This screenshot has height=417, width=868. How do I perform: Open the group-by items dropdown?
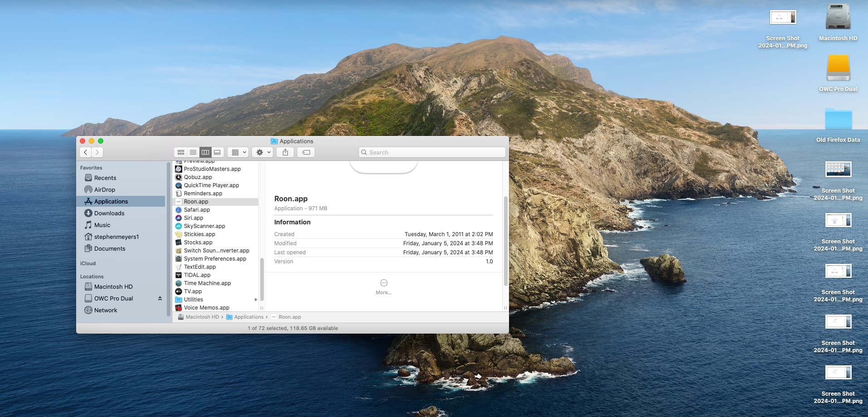(x=238, y=152)
